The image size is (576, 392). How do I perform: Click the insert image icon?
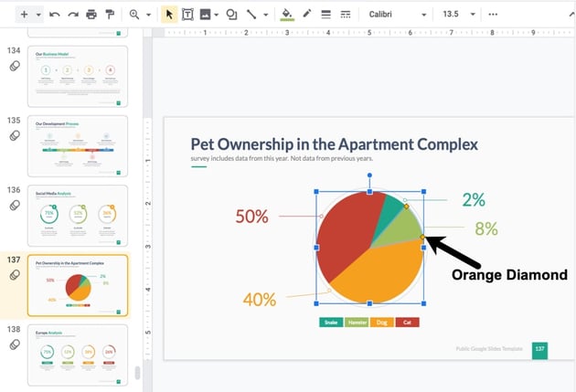coord(205,15)
